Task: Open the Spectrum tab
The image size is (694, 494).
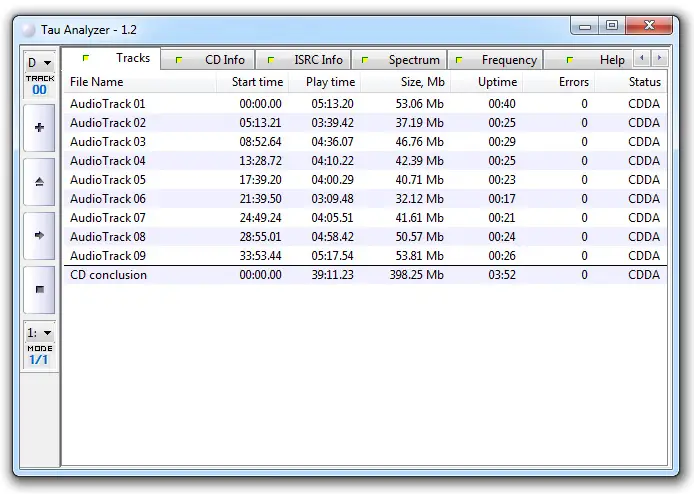Action: click(x=400, y=60)
